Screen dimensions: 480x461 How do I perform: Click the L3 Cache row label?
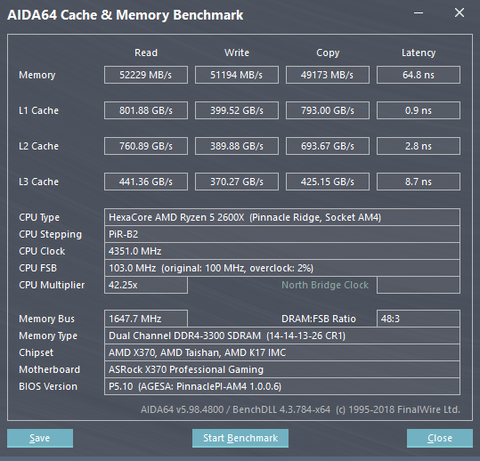click(39, 182)
